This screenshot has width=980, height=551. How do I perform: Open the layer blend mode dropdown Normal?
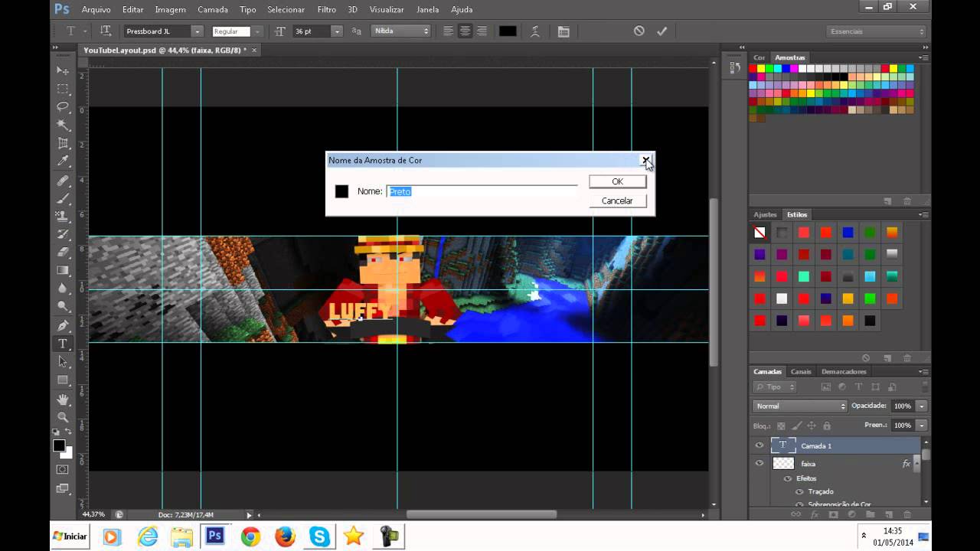800,406
